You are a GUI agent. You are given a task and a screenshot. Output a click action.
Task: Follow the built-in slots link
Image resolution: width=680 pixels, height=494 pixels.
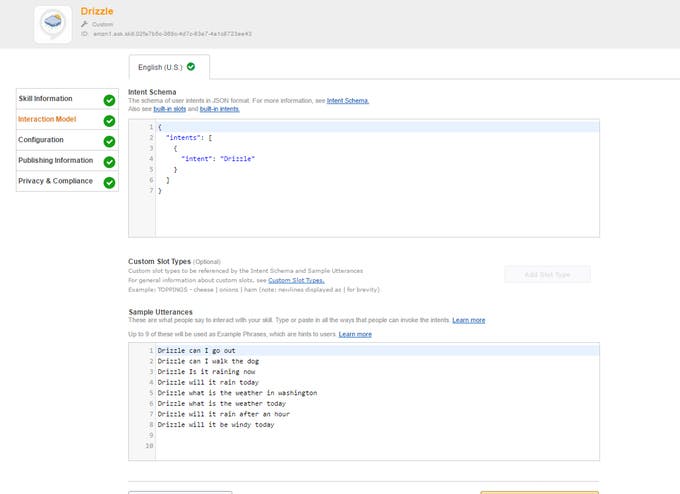[x=170, y=109]
